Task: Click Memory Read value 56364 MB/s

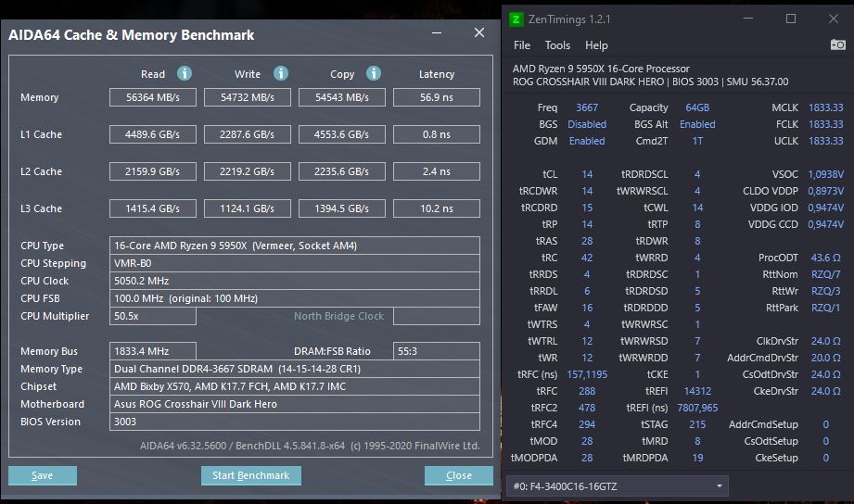Action: pos(152,97)
